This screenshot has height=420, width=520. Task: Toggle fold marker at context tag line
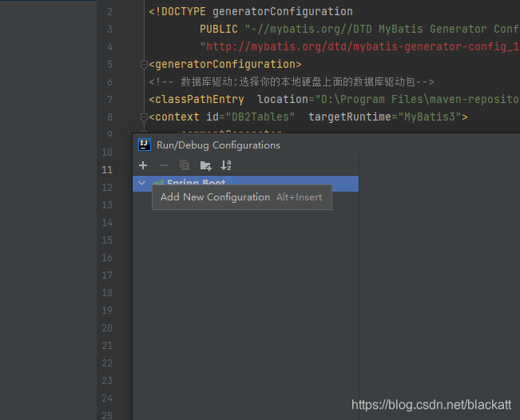144,117
